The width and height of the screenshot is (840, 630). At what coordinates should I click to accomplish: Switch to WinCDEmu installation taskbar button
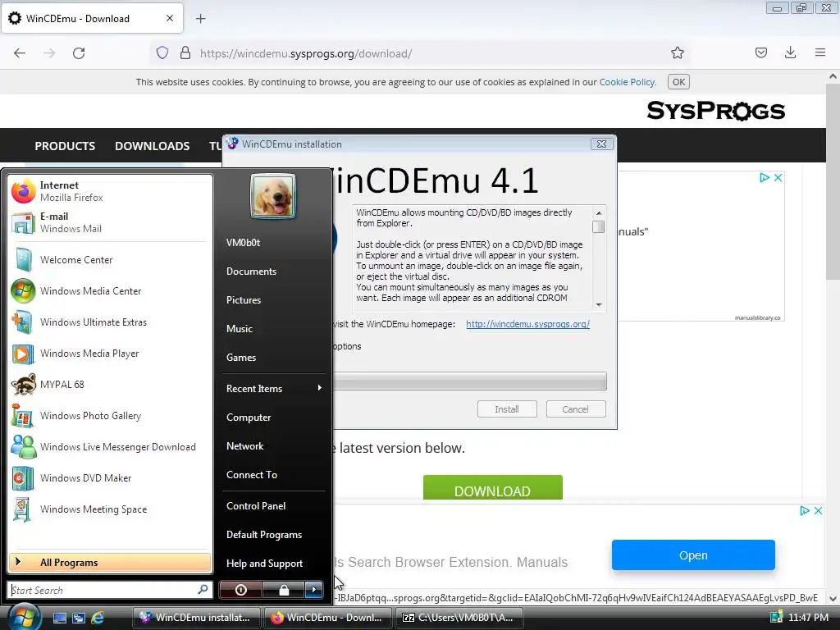(196, 618)
